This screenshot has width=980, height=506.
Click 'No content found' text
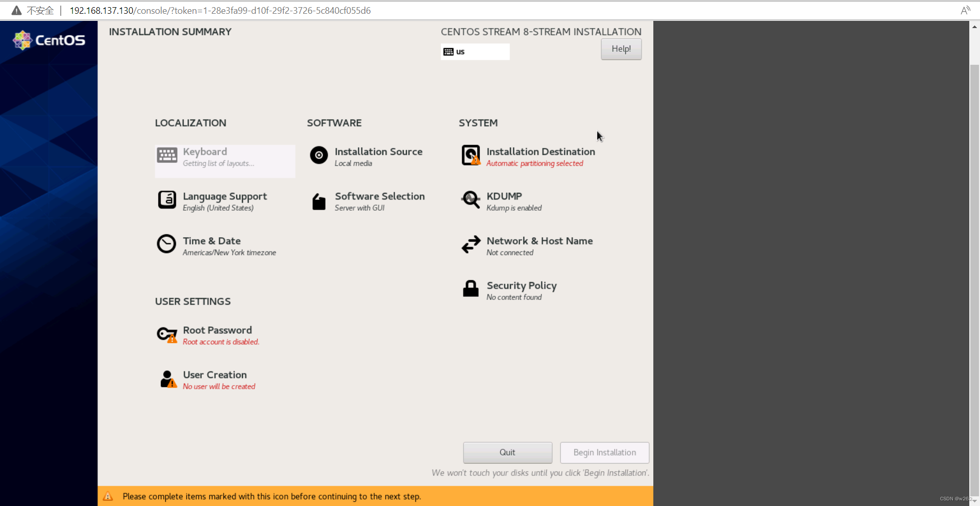click(x=514, y=297)
